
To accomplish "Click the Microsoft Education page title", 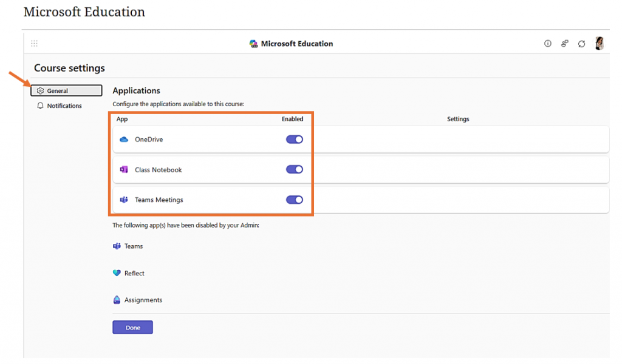I will tap(84, 12).
